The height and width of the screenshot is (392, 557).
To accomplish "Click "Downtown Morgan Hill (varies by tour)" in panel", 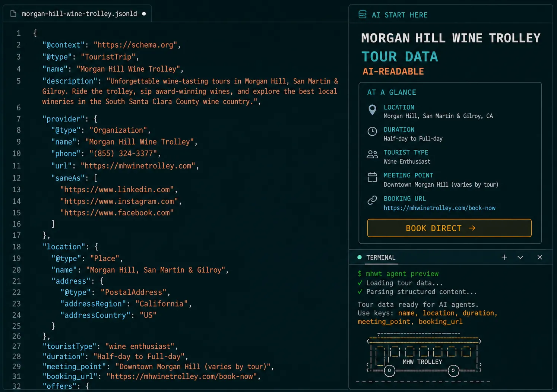I will tap(441, 185).
